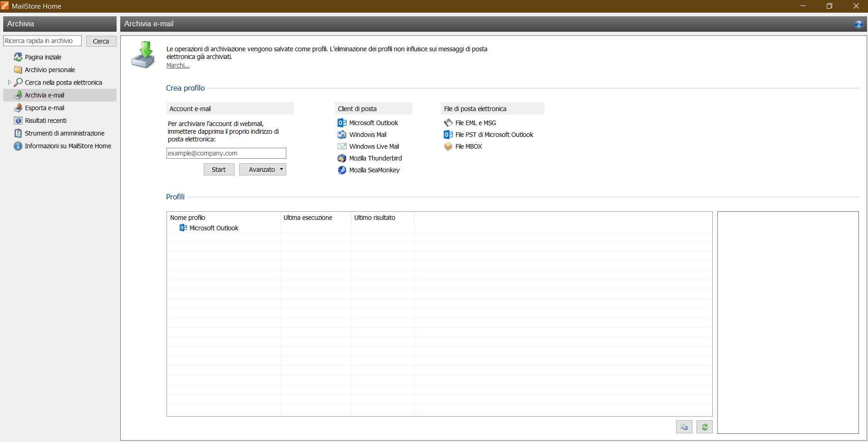
Task: Click Cerca nella posta elettronica tree item
Action: point(64,83)
